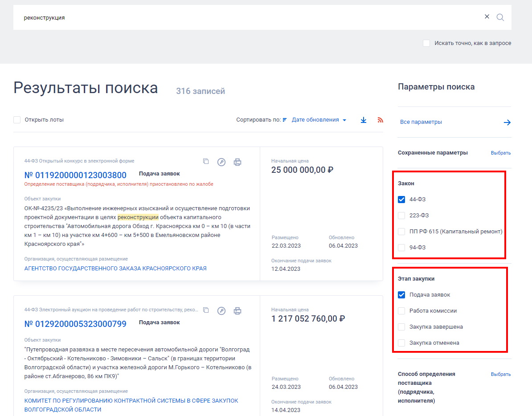Screen dimensions: 532x416
Task: Click the description starting 'Путепроводная развязка'
Action: (x=138, y=363)
